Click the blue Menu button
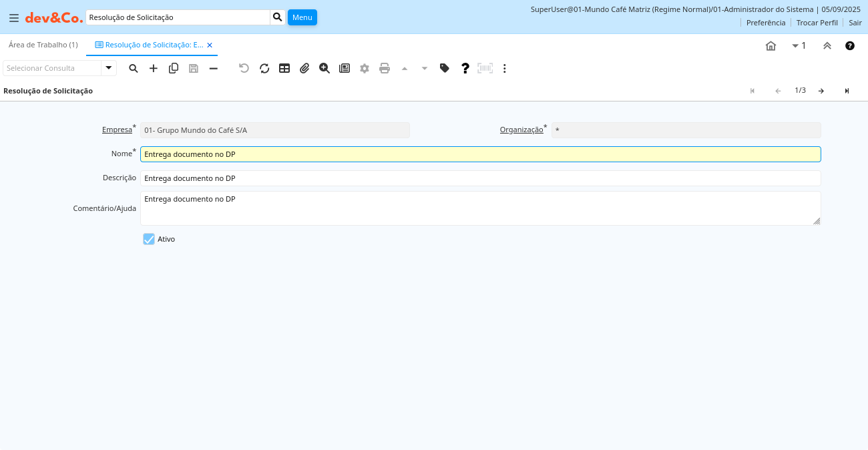 pos(302,17)
